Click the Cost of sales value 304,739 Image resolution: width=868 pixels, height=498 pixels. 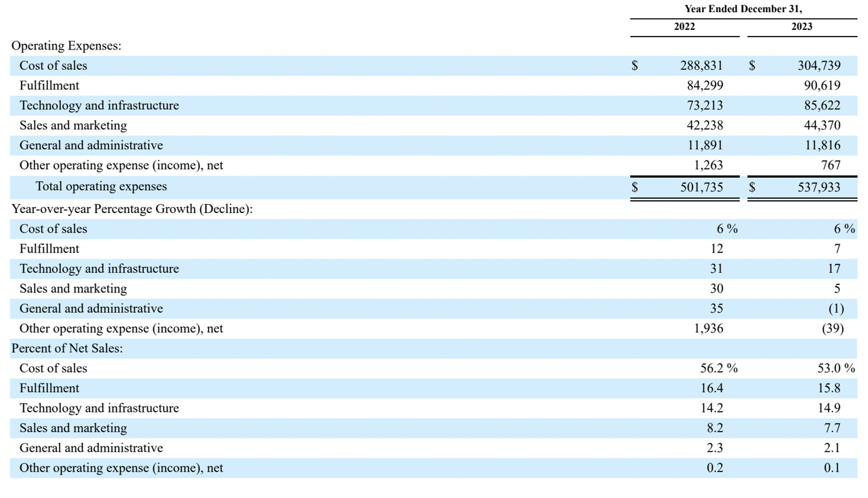tap(819, 66)
